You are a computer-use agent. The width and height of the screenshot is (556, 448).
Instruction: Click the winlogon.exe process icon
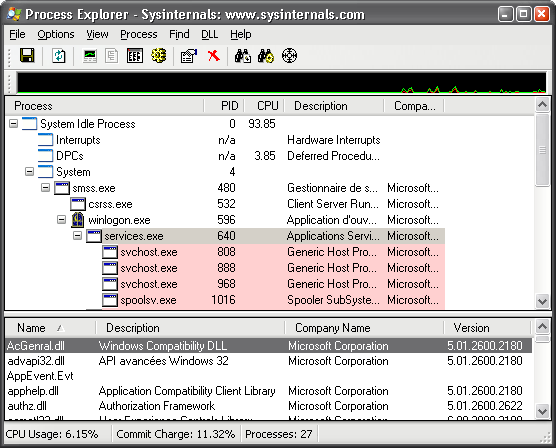tap(78, 220)
